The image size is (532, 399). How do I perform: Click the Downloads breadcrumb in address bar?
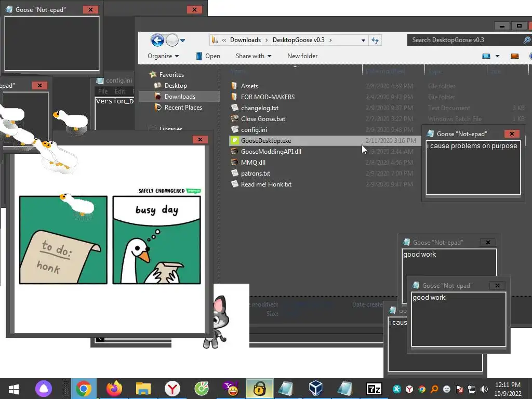(x=245, y=40)
